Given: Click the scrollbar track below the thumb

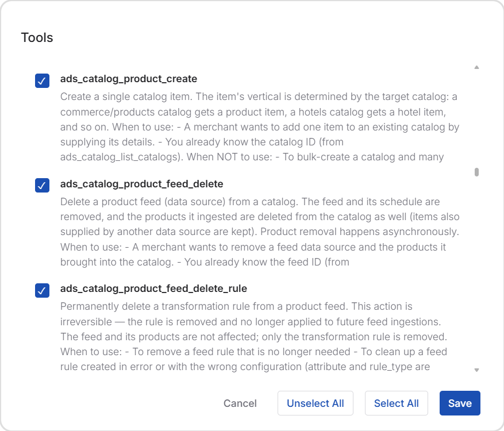Looking at the screenshot, I should 476,272.
